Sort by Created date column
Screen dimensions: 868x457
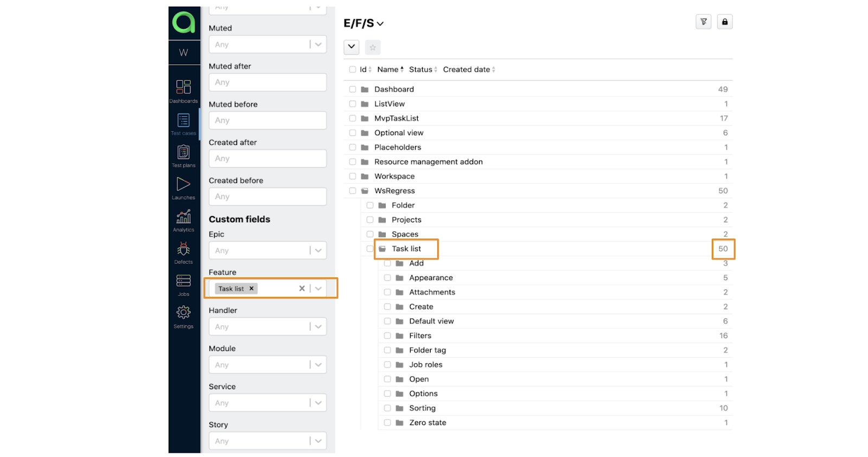pyautogui.click(x=469, y=69)
